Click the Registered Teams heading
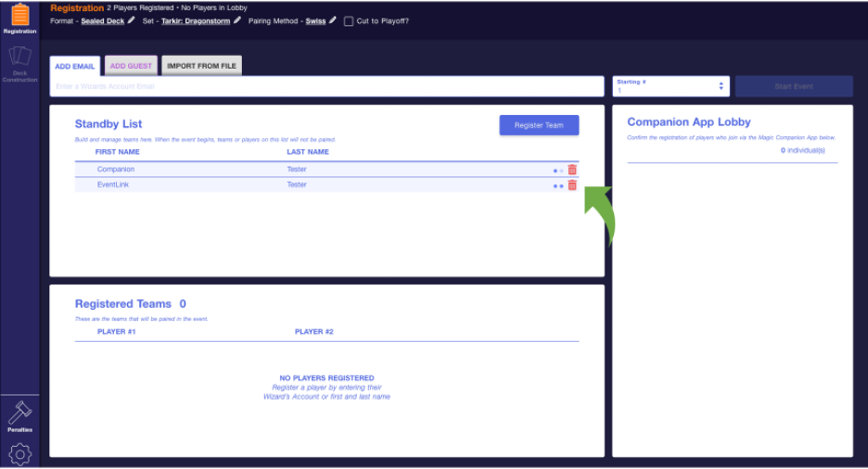868x469 pixels. tap(123, 304)
